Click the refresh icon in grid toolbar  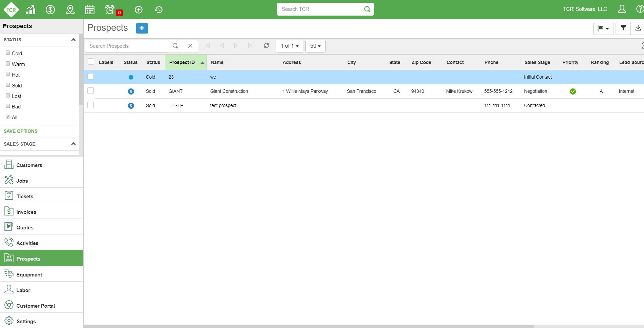point(266,46)
